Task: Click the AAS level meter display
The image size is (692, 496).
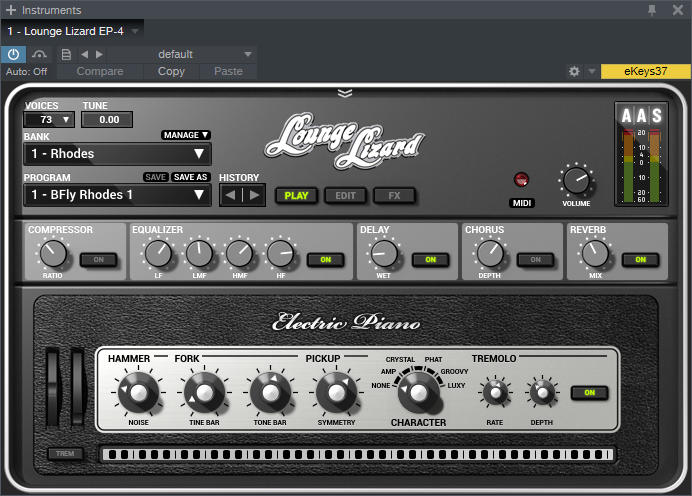Action: (642, 154)
